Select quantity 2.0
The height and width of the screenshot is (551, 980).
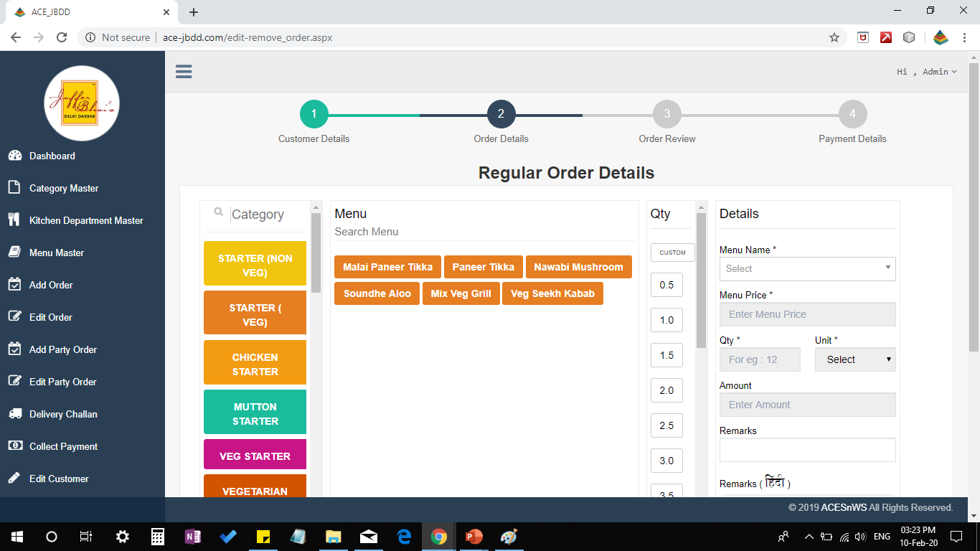(666, 390)
